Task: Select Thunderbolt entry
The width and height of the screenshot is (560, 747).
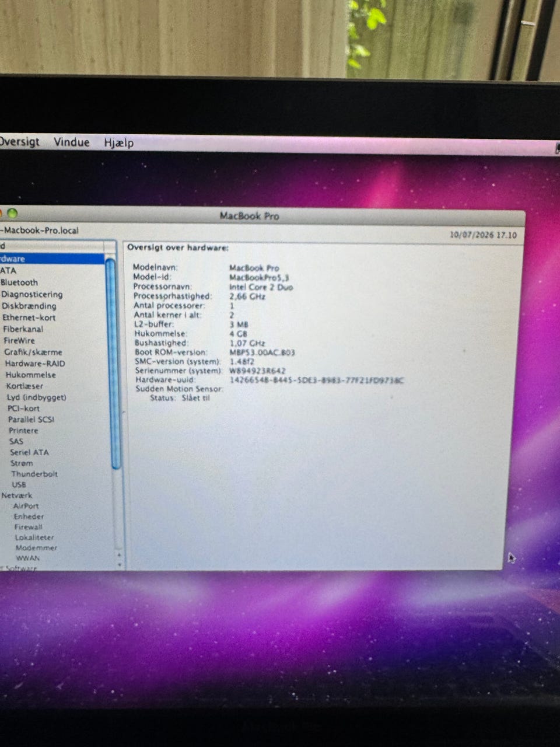Action: click(34, 474)
